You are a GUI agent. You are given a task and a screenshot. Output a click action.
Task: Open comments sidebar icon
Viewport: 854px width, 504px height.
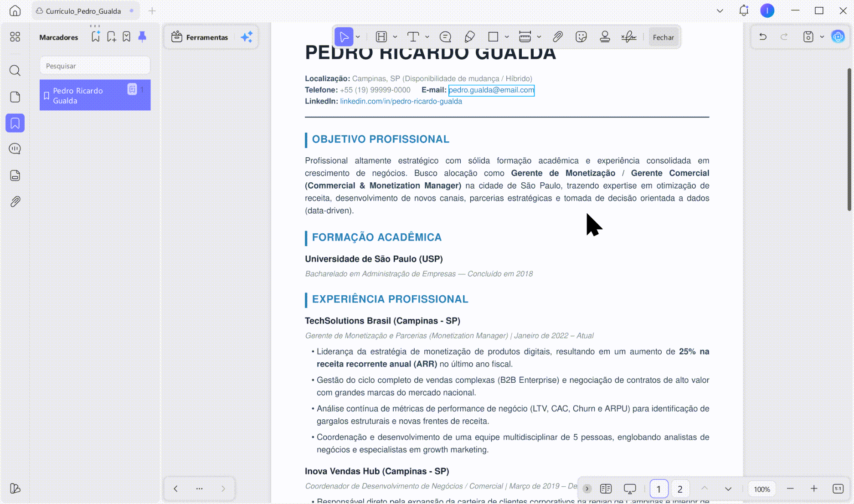pos(15,149)
